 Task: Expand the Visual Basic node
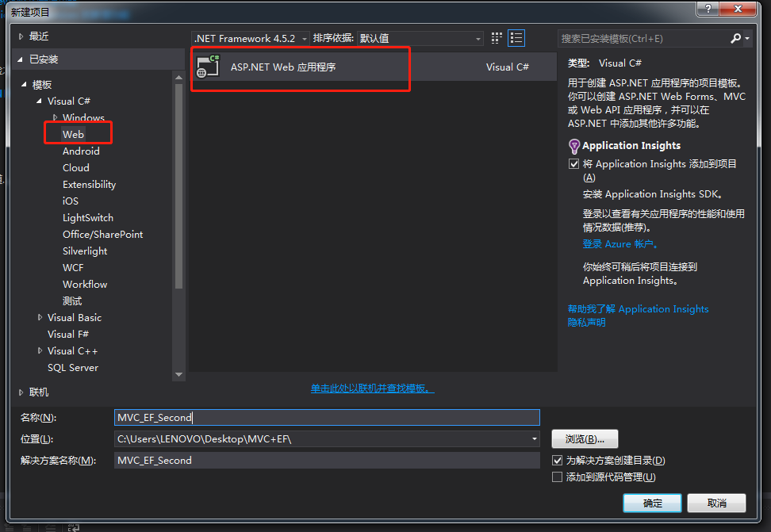pyautogui.click(x=40, y=318)
